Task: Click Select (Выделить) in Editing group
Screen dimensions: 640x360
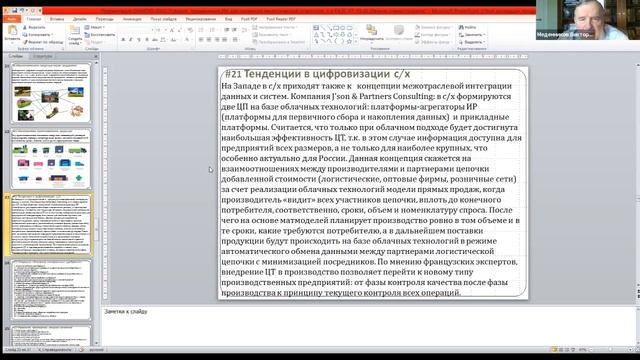Action: [472, 42]
